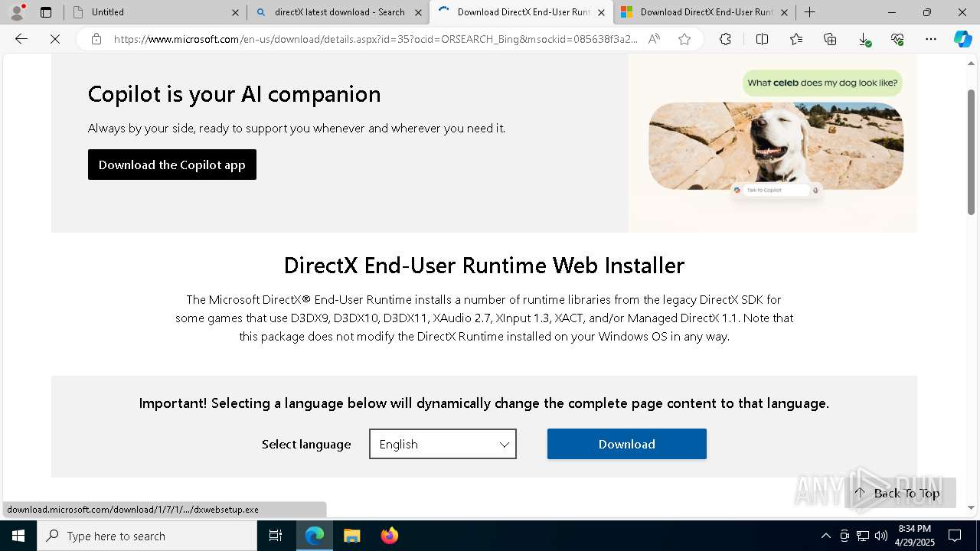The image size is (980, 551).
Task: Open the Copilot sidebar icon
Action: (x=962, y=39)
